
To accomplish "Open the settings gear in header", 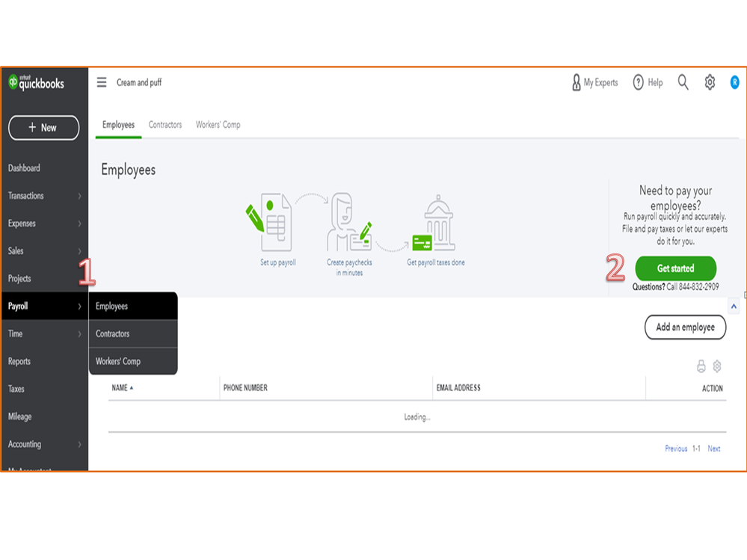I will coord(710,82).
